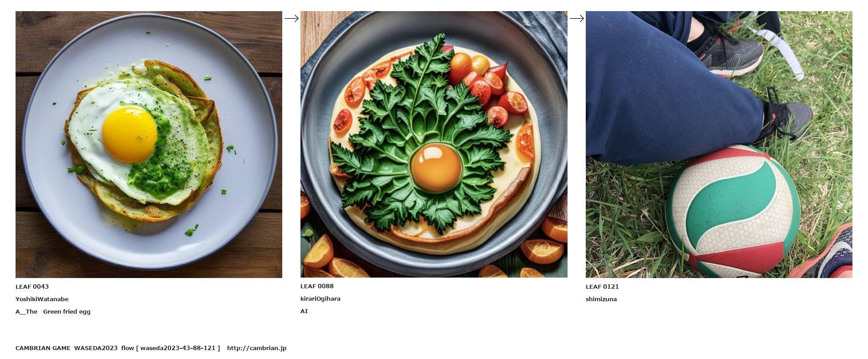The height and width of the screenshot is (359, 868).
Task: Click the arrow before the volleyball photo
Action: click(576, 18)
